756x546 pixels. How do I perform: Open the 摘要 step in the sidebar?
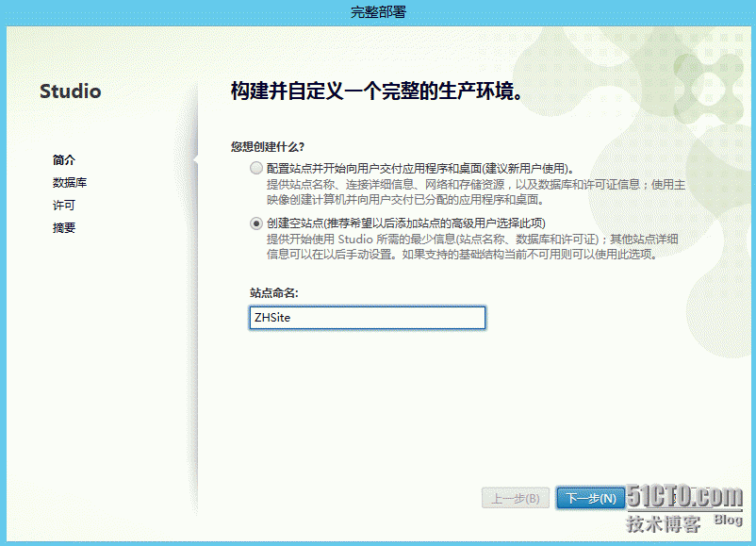coord(64,227)
